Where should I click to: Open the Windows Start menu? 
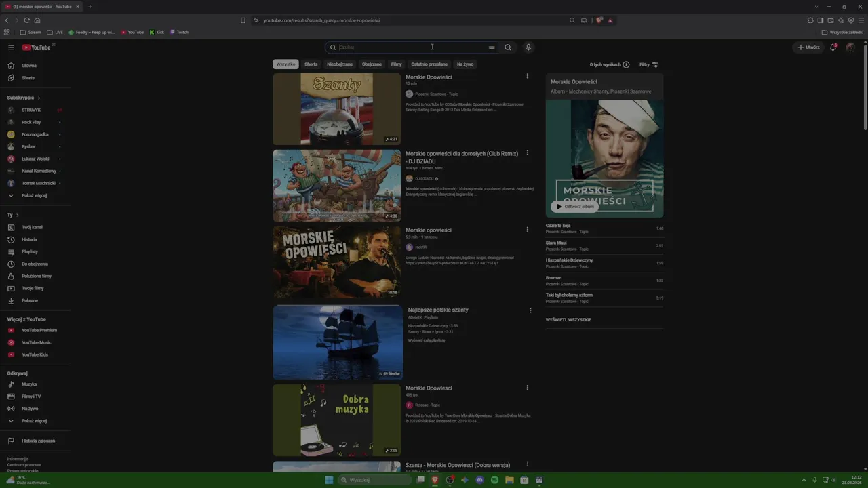point(329,480)
